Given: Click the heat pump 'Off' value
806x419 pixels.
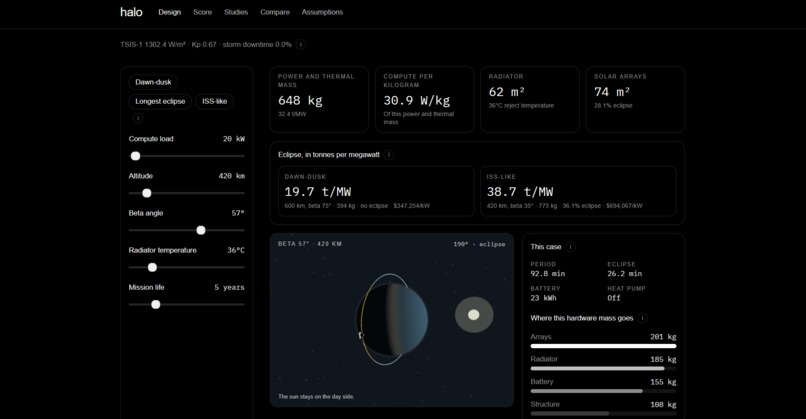Looking at the screenshot, I should tap(614, 298).
